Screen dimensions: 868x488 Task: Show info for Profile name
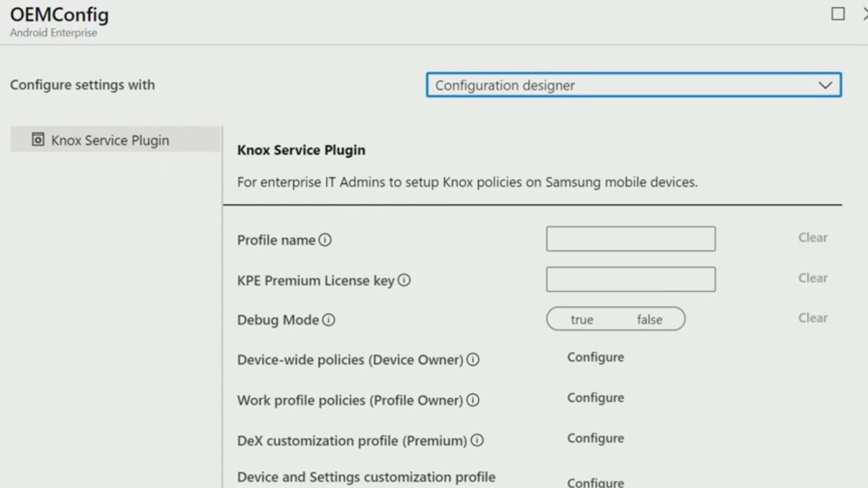325,240
